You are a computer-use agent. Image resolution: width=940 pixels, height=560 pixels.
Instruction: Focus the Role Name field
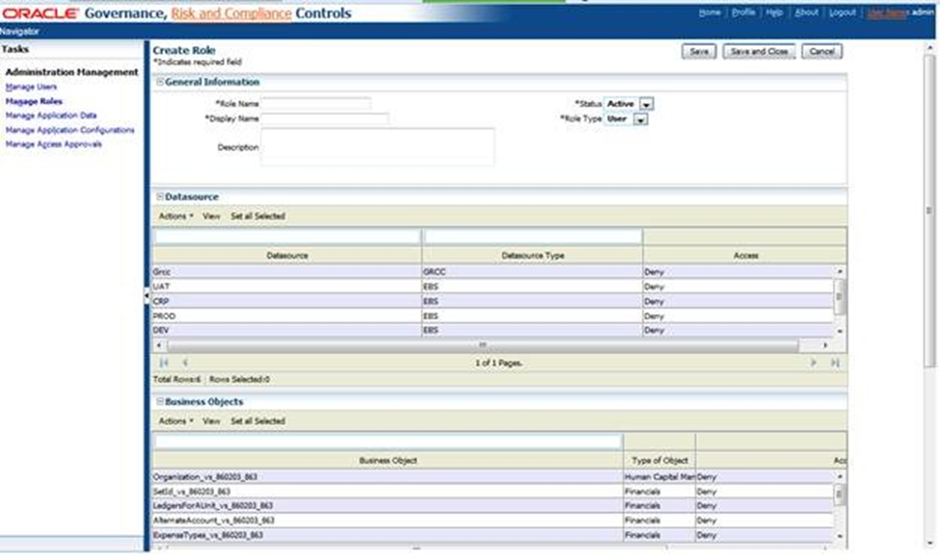point(316,104)
